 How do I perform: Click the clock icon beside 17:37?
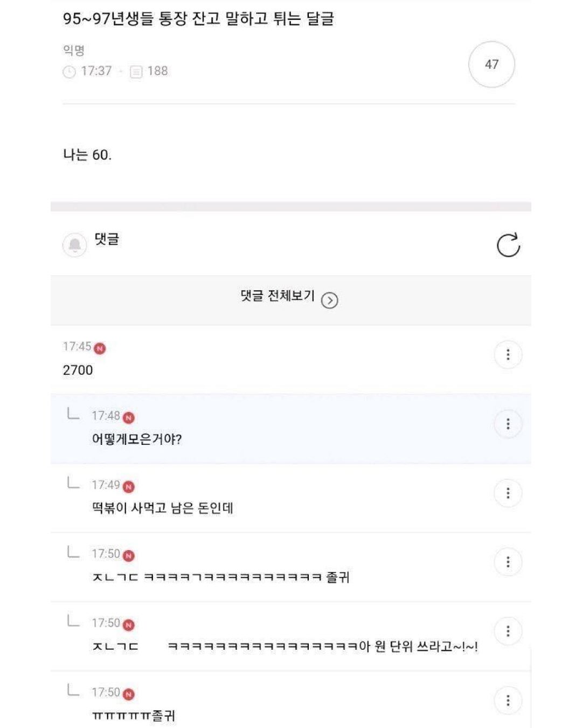click(x=69, y=72)
